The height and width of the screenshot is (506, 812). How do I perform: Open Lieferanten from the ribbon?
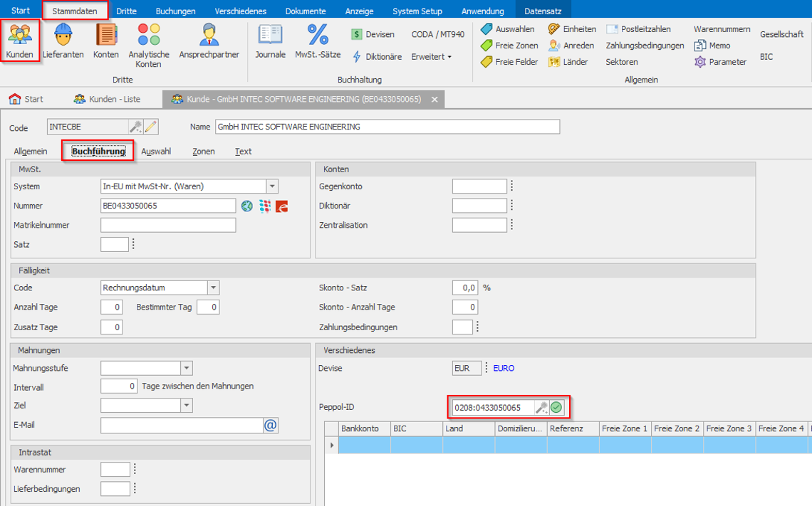[x=63, y=40]
